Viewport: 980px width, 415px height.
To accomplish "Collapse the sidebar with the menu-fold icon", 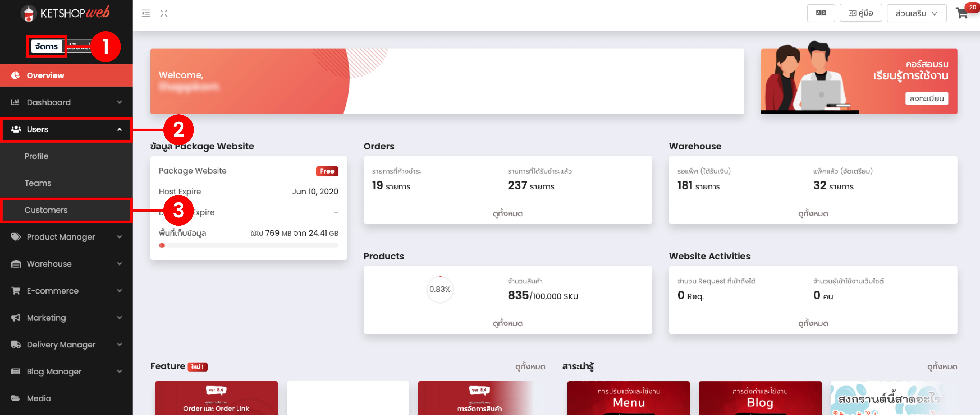I will pyautogui.click(x=146, y=13).
